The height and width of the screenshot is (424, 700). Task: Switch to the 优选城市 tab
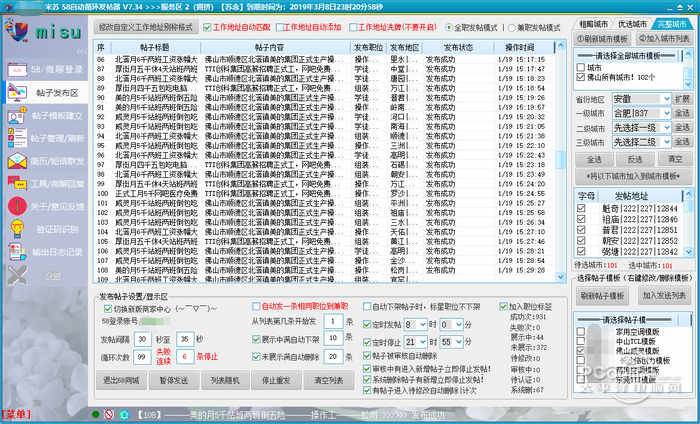(x=632, y=24)
